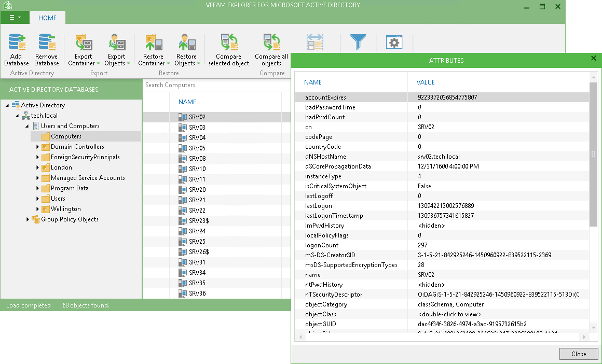The height and width of the screenshot is (364, 602).
Task: Select the objectGUID attribute row
Action: pyautogui.click(x=442, y=324)
